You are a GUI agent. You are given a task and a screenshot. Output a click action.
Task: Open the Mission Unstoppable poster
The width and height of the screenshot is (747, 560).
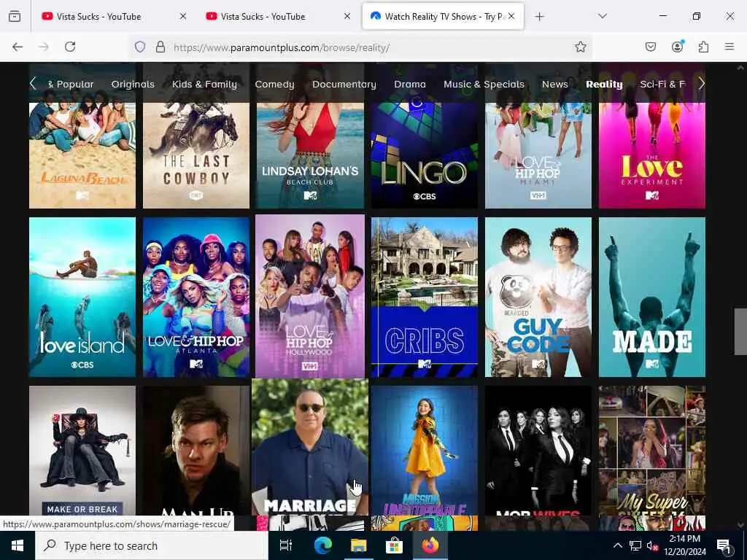(x=424, y=451)
